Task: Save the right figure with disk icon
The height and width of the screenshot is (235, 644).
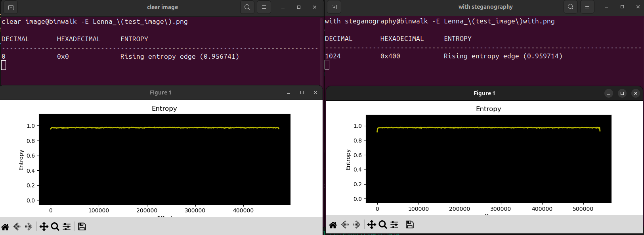Action: (x=410, y=225)
